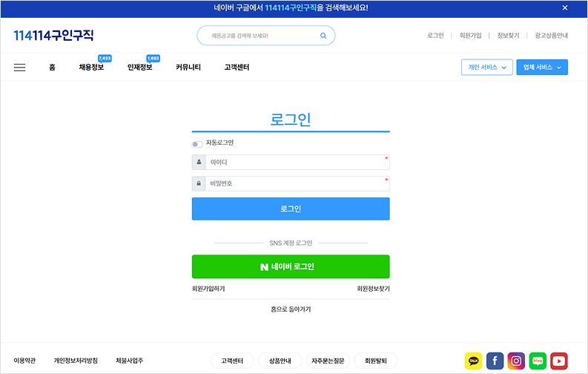588x374 pixels.
Task: Click the 회원정보찾기 link
Action: coord(373,289)
